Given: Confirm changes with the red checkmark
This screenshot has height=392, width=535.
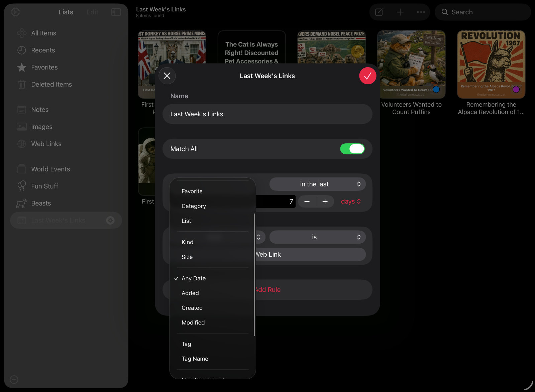Looking at the screenshot, I should point(367,76).
